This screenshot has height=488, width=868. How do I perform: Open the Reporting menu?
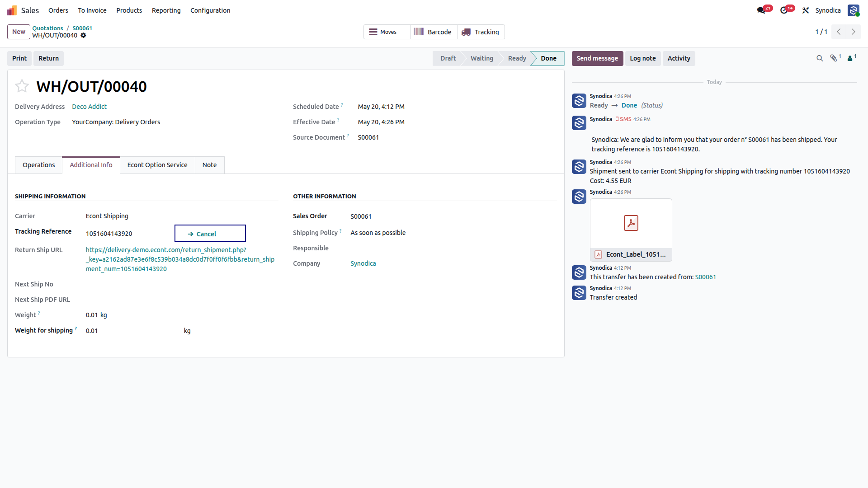(166, 10)
